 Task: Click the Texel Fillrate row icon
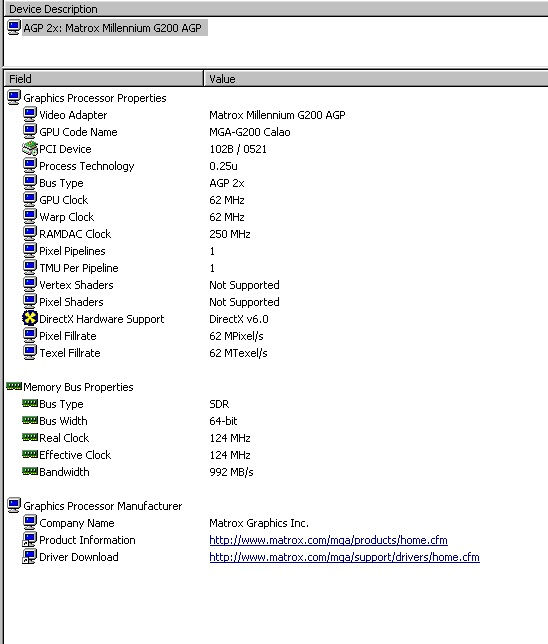tap(30, 353)
